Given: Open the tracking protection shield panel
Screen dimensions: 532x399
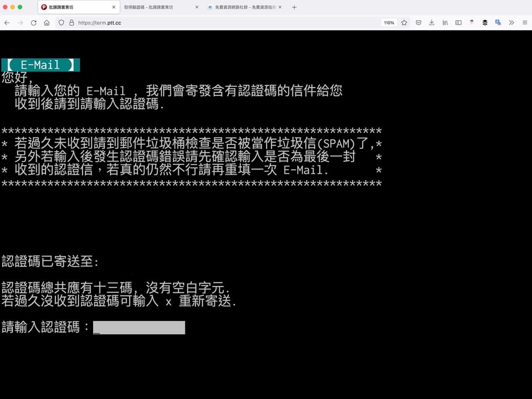Looking at the screenshot, I should (x=61, y=23).
